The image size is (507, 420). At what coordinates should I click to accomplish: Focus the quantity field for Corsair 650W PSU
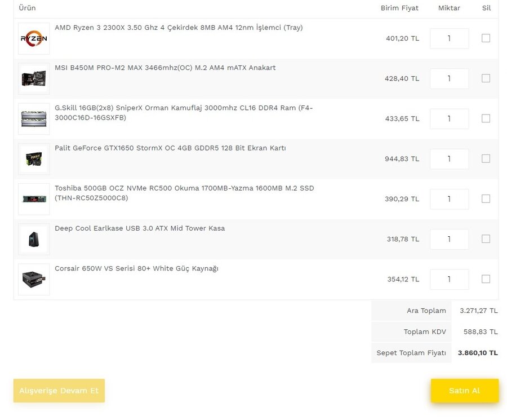449,279
